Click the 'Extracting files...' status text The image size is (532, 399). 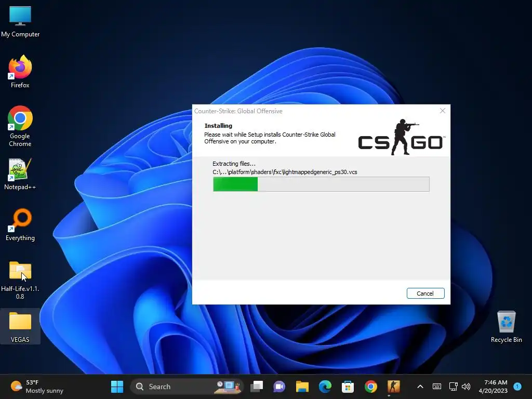click(234, 164)
